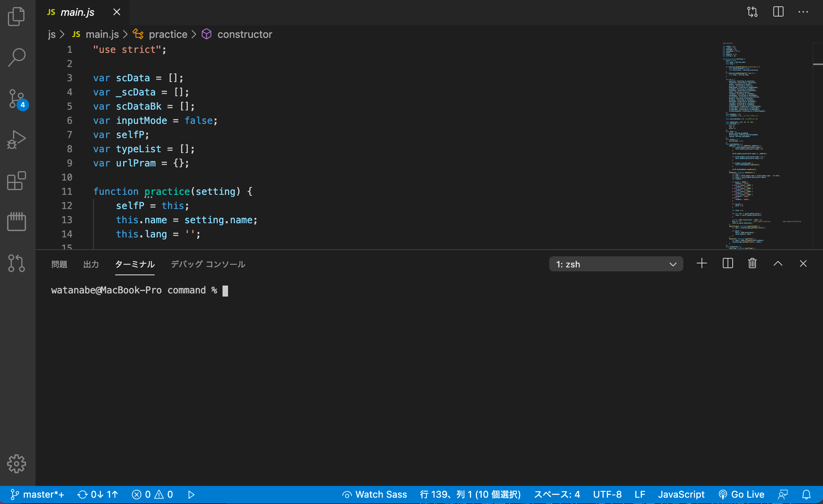Switch to the デバッグ コンソール tab
This screenshot has height=504, width=823.
pyautogui.click(x=208, y=264)
